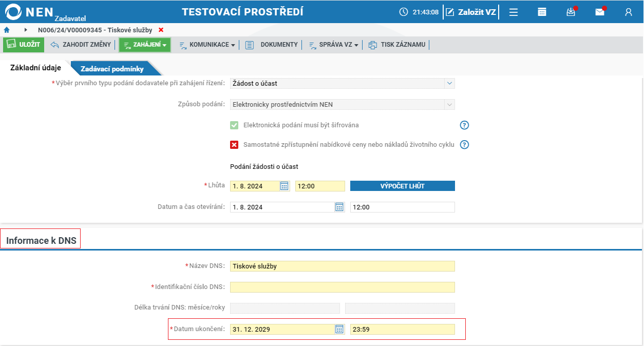Image resolution: width=644 pixels, height=346 pixels.
Task: Open the user profile icon
Action: coord(628,12)
